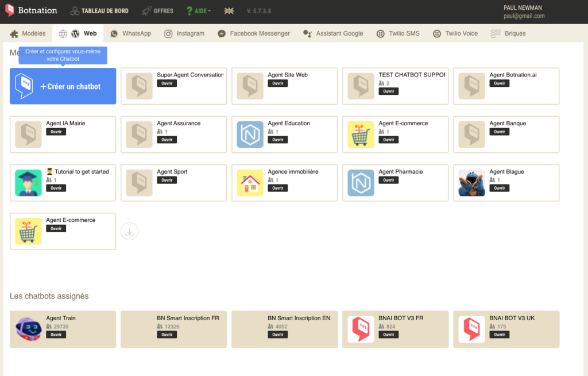This screenshot has height=376, width=588.
Task: Click Ouvrir under Agent Banque
Action: tap(500, 132)
